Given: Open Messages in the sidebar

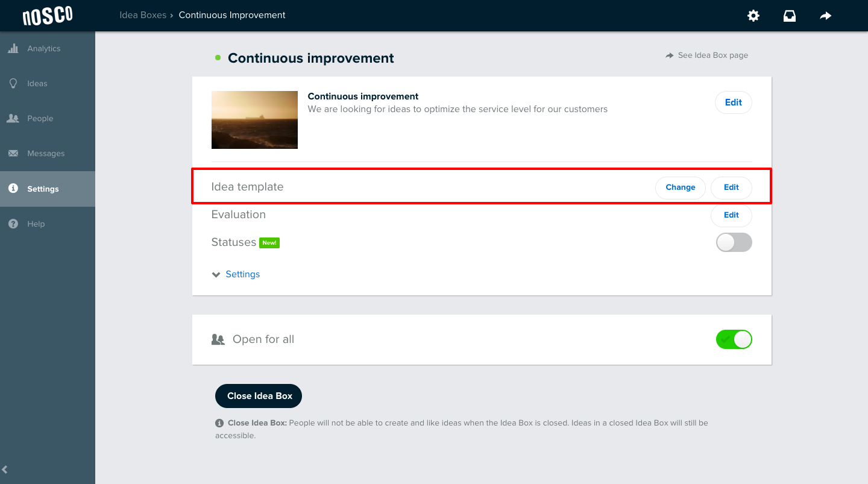Looking at the screenshot, I should pos(48,154).
